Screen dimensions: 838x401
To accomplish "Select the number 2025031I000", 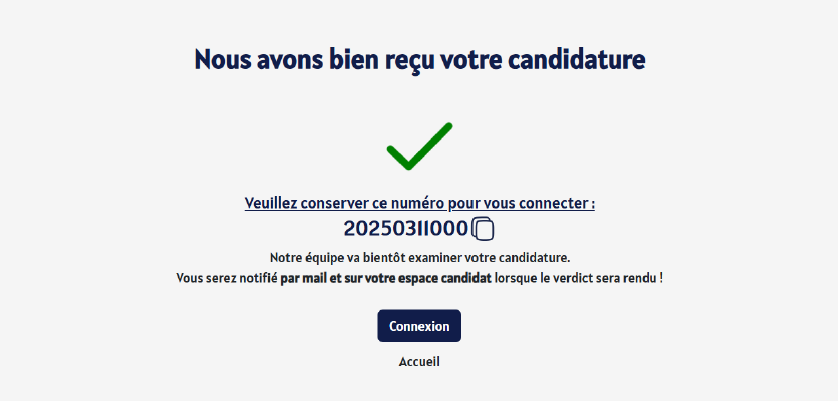I will click(406, 229).
